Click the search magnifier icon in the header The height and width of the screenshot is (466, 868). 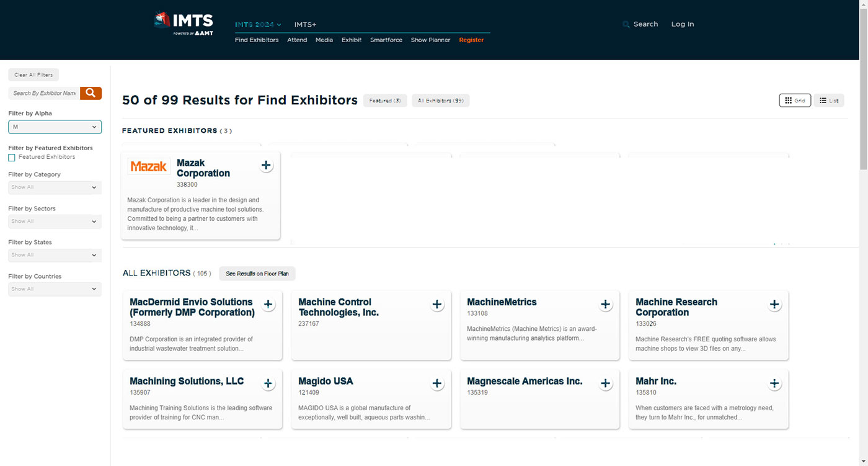click(626, 25)
